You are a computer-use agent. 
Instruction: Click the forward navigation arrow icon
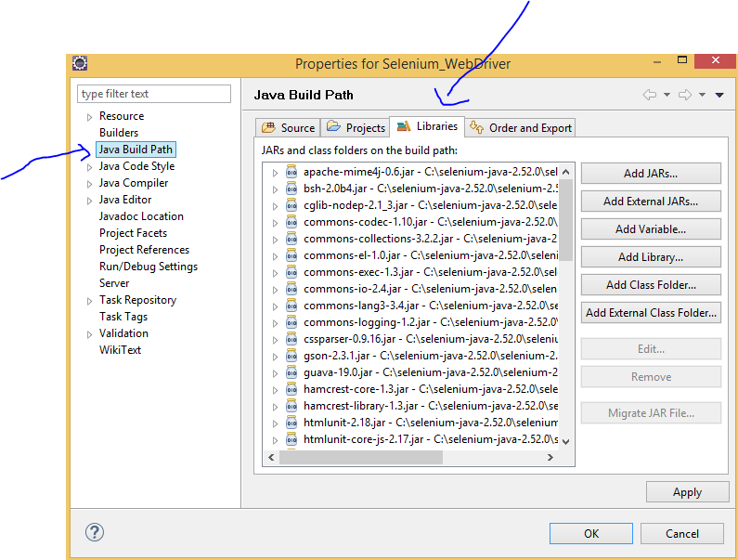click(x=685, y=95)
